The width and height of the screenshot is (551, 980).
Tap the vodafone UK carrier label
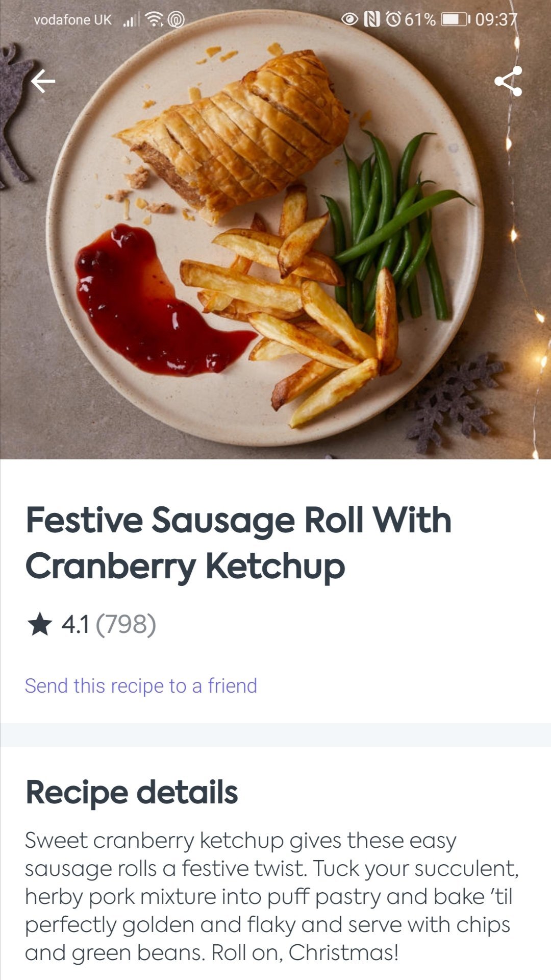72,20
